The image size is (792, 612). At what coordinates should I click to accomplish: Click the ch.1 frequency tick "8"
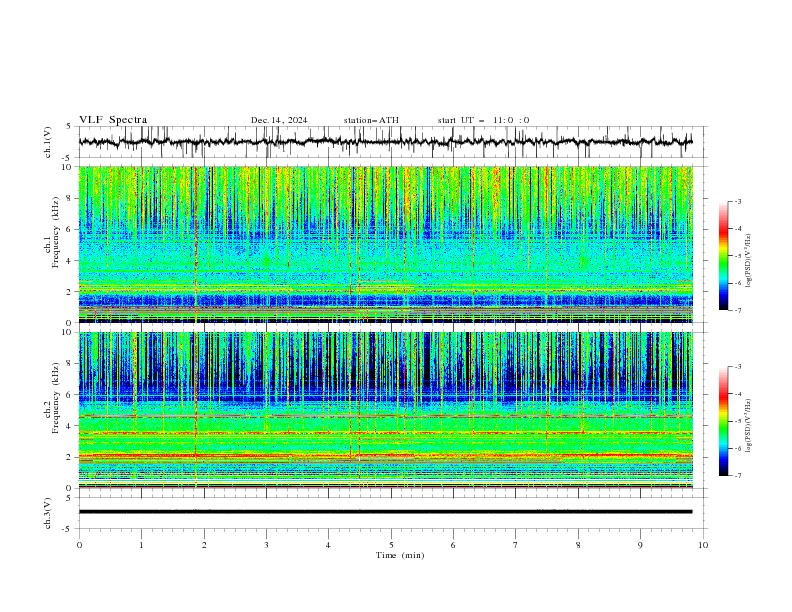(71, 198)
